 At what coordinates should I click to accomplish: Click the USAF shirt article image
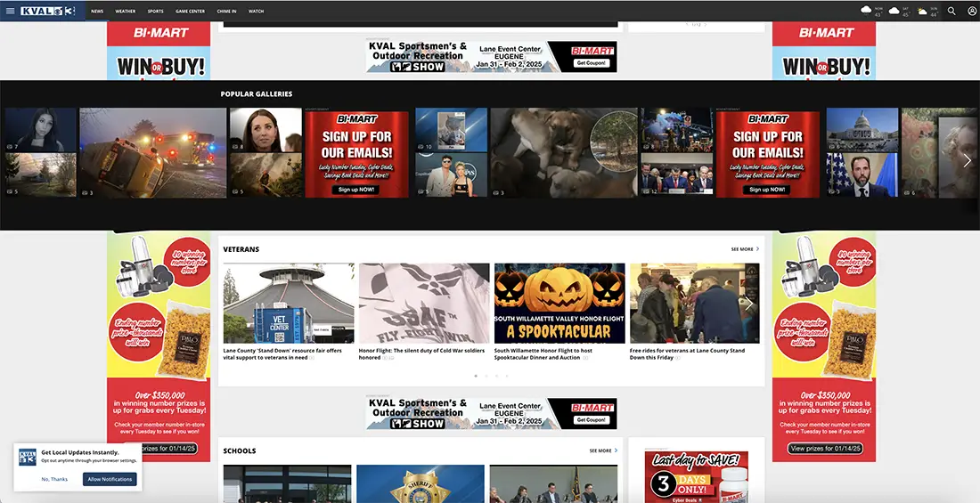[424, 303]
